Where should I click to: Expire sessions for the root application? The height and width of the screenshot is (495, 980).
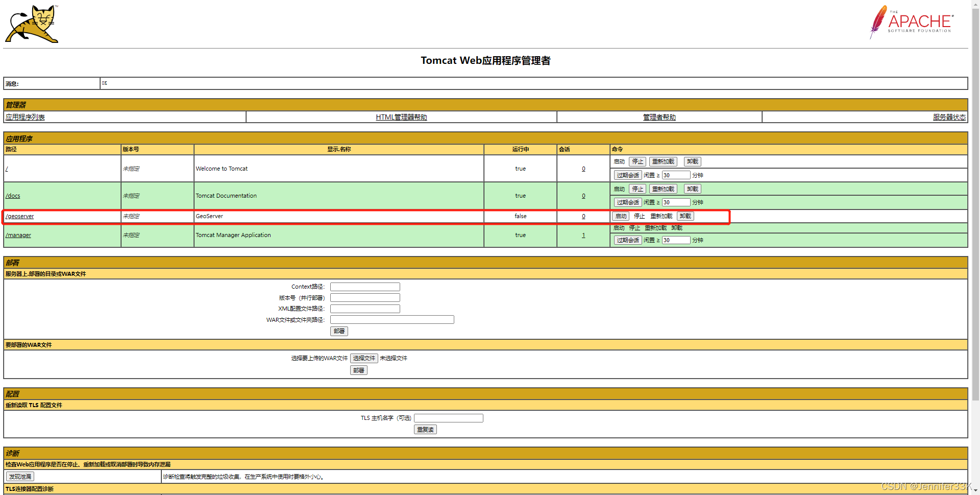click(628, 175)
